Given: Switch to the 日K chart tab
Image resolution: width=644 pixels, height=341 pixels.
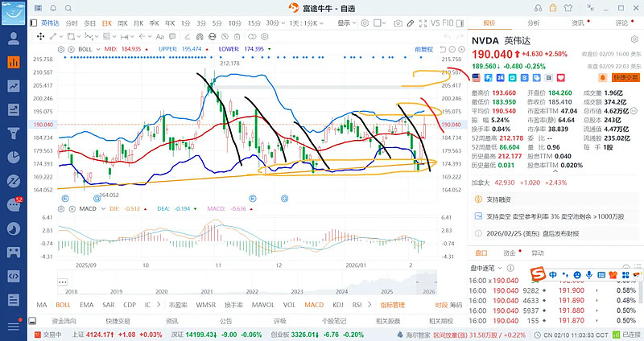Looking at the screenshot, I should pyautogui.click(x=107, y=23).
